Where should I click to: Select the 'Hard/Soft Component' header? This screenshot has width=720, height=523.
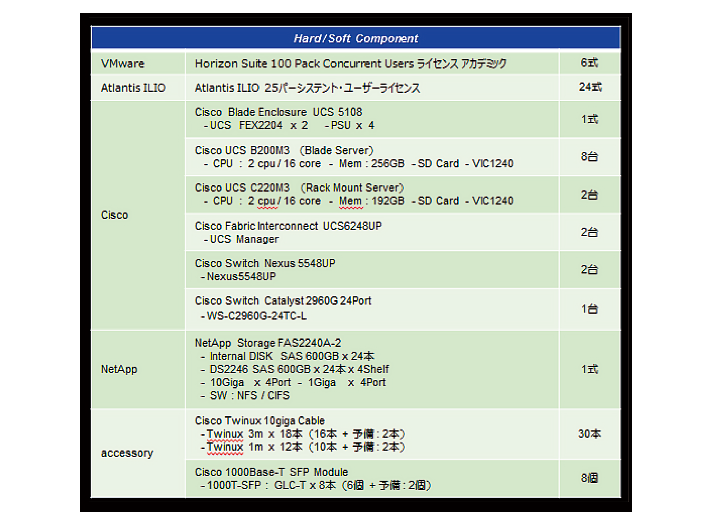(x=356, y=38)
